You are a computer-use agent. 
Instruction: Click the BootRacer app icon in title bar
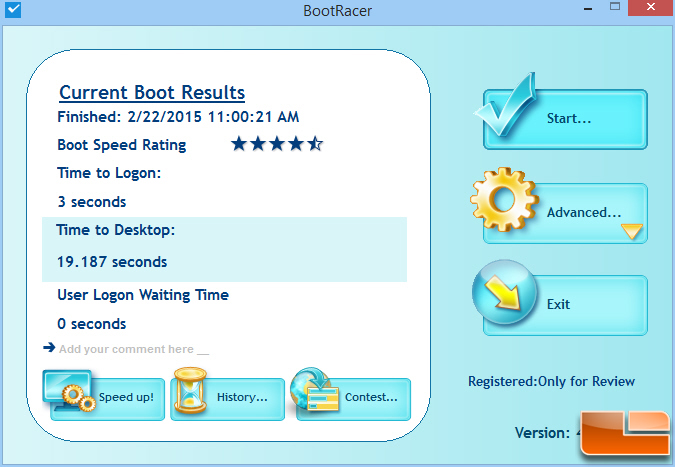(13, 9)
